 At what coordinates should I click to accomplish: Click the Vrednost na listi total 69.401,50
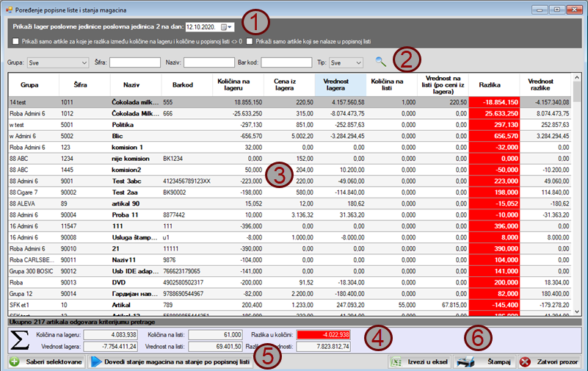click(x=215, y=347)
